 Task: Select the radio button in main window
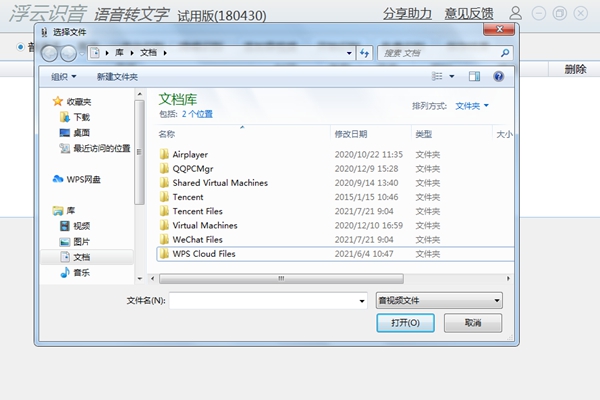click(20, 47)
